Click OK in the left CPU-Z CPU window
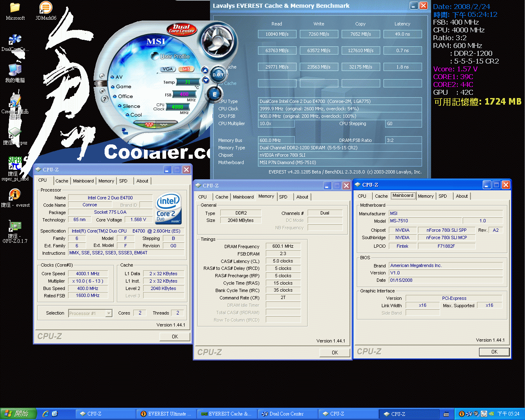 175,337
